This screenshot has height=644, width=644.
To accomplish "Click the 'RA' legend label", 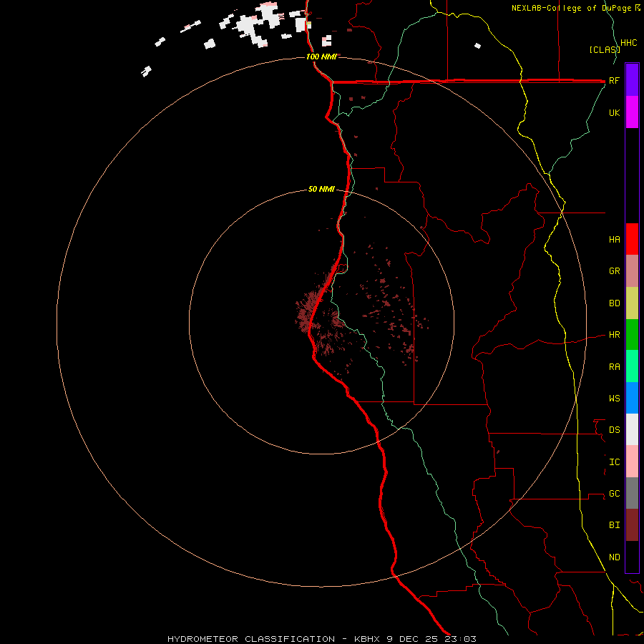I will tap(615, 367).
